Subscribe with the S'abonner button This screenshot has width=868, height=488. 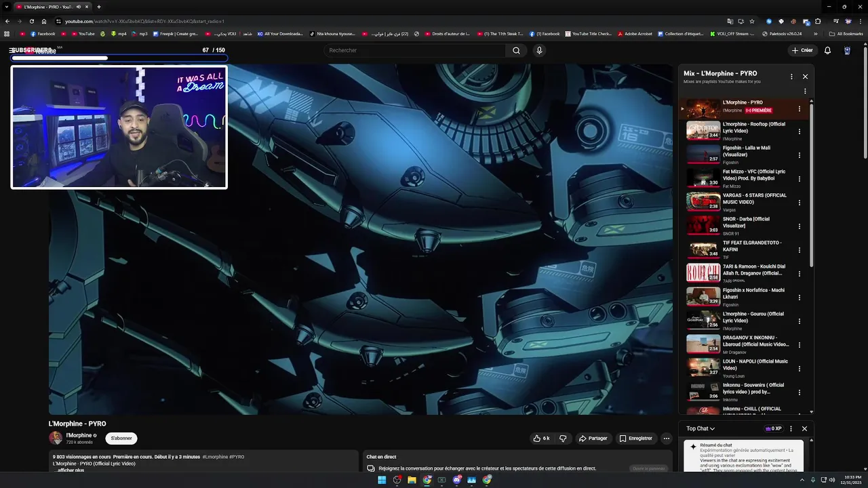click(x=121, y=439)
